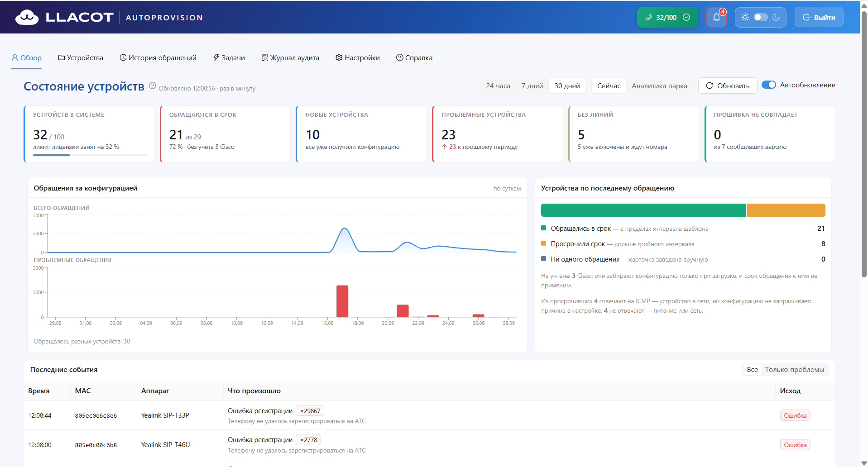Click the scrollbar down arrow
The image size is (868, 467).
[x=864, y=463]
